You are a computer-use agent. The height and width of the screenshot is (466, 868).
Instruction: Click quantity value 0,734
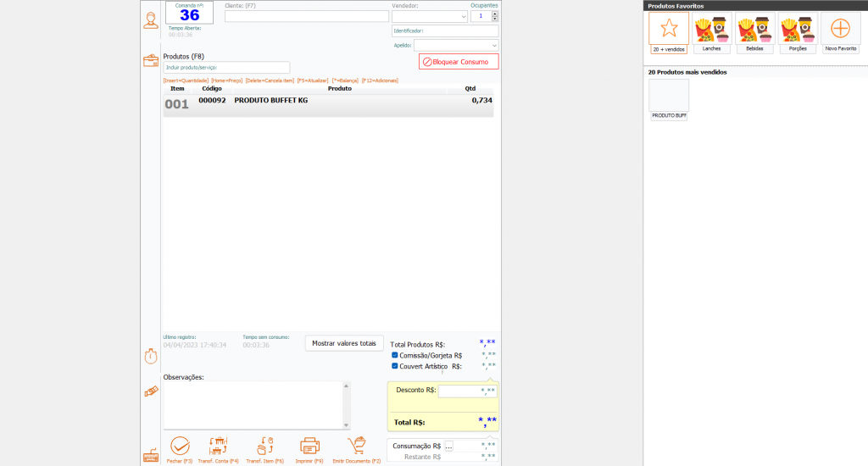pyautogui.click(x=481, y=100)
